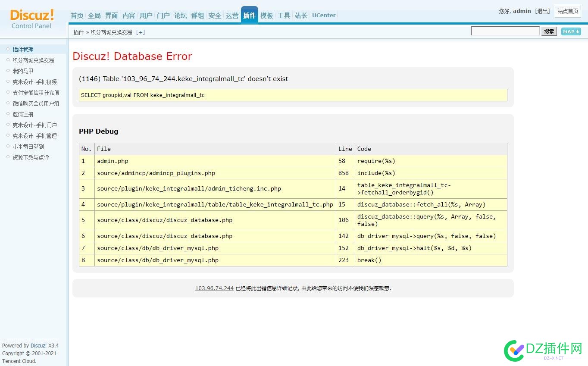This screenshot has width=588, height=366.
Task: Expand the [+] bookmark next to breadcrumb
Action: click(x=141, y=32)
